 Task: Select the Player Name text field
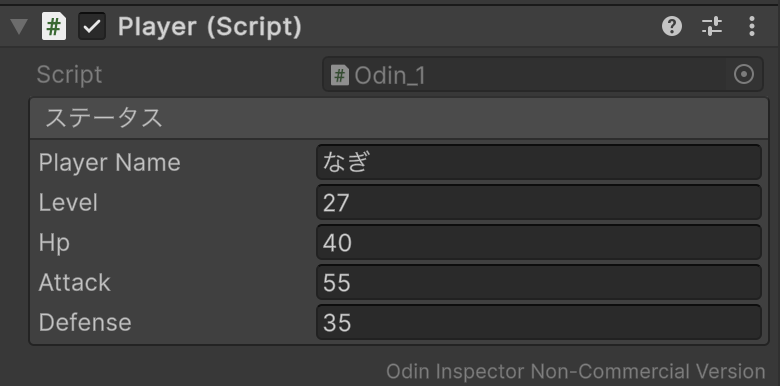(x=539, y=162)
